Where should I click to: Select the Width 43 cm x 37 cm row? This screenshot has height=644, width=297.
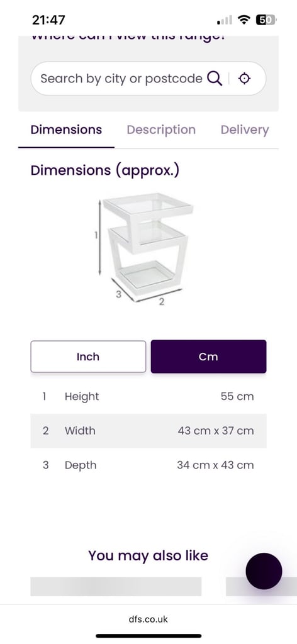[x=148, y=431]
